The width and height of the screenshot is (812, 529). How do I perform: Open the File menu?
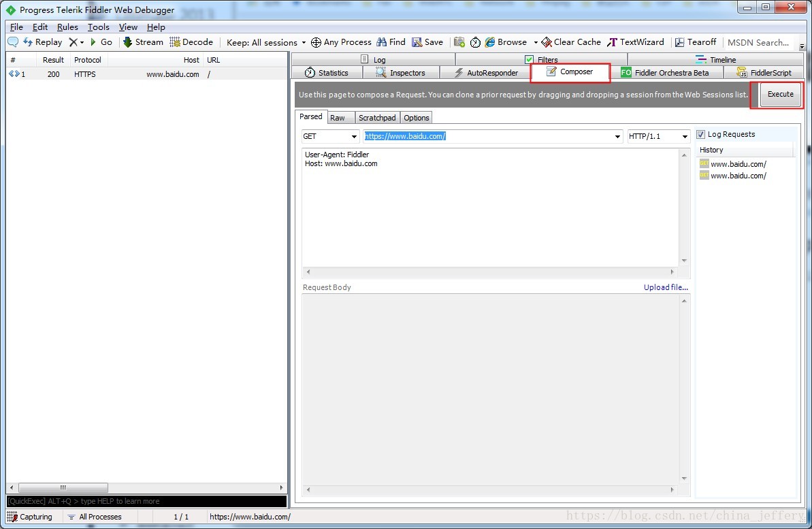[16, 27]
